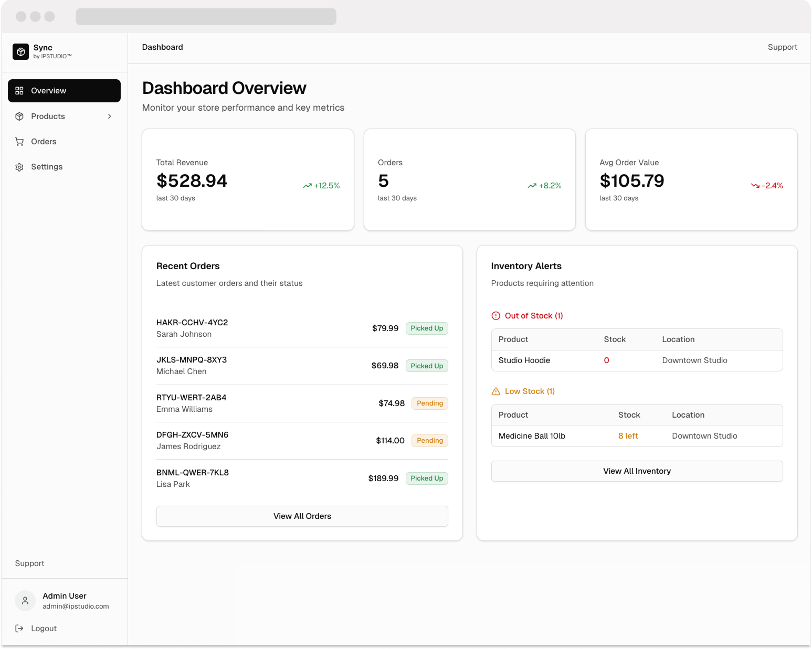Click the Overview grid icon in sidebar
This screenshot has width=812, height=649.
19,91
